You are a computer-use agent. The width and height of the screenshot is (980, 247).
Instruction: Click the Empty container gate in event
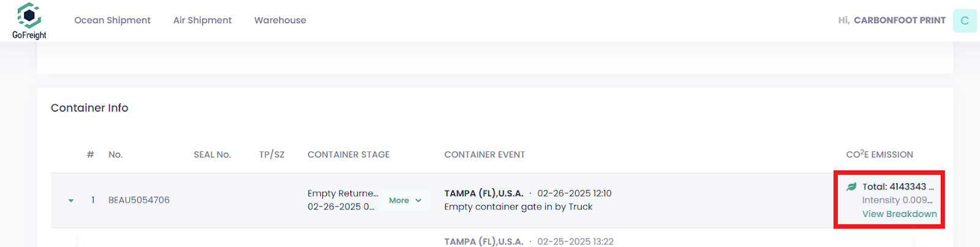518,207
